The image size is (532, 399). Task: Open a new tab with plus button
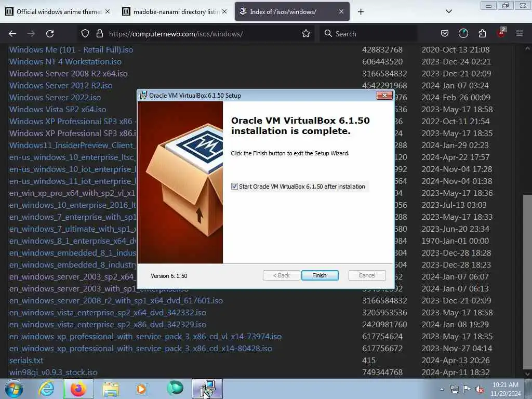[361, 11]
